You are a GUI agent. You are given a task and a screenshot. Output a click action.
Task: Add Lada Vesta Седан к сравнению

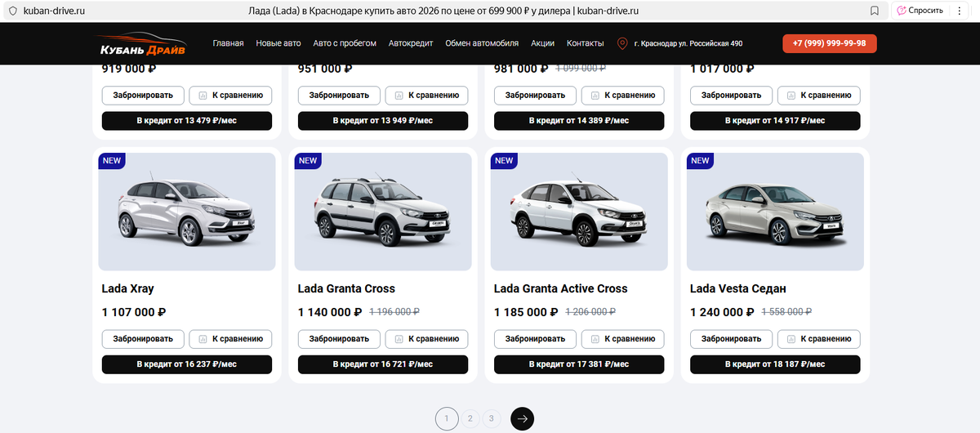(818, 338)
